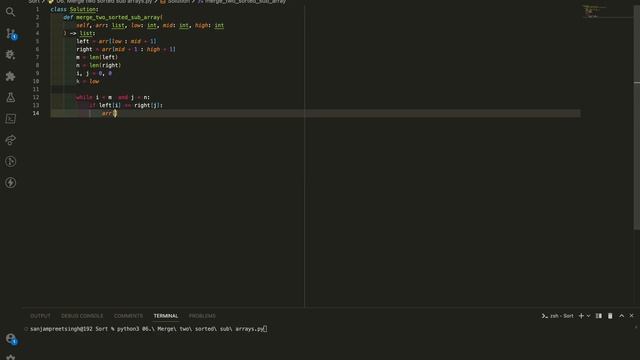Screen dimensions: 640x360
Task: Click the 'right = arr[mid + 1 : high + 1]' line
Action: (x=126, y=49)
